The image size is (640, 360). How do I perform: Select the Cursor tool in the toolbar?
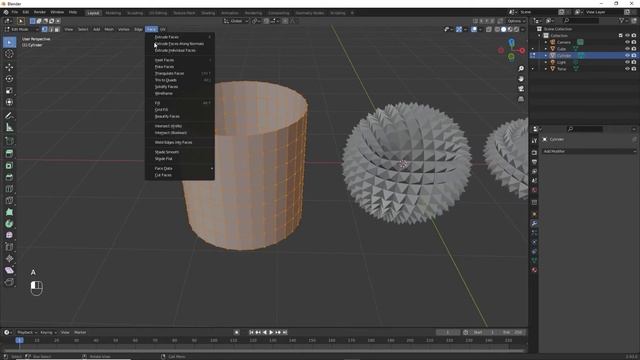[x=9, y=54]
